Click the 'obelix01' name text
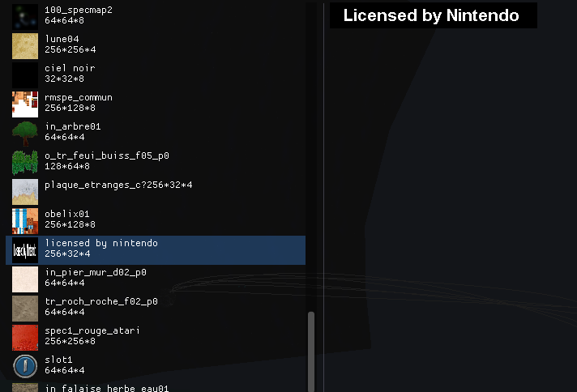This screenshot has height=392, width=577. click(x=67, y=214)
